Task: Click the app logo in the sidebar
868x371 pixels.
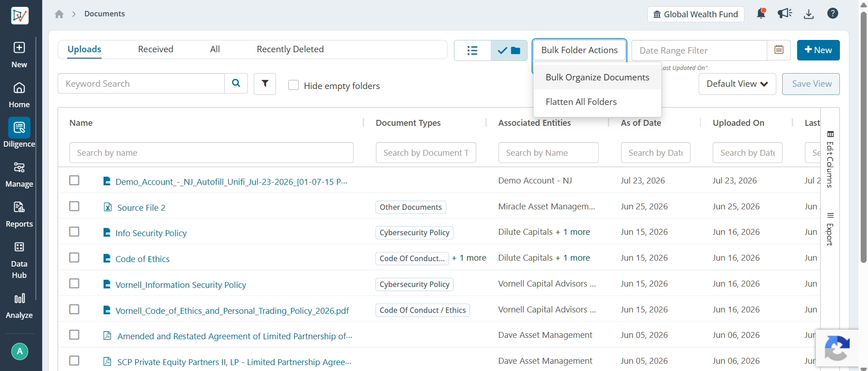Action: tap(20, 15)
